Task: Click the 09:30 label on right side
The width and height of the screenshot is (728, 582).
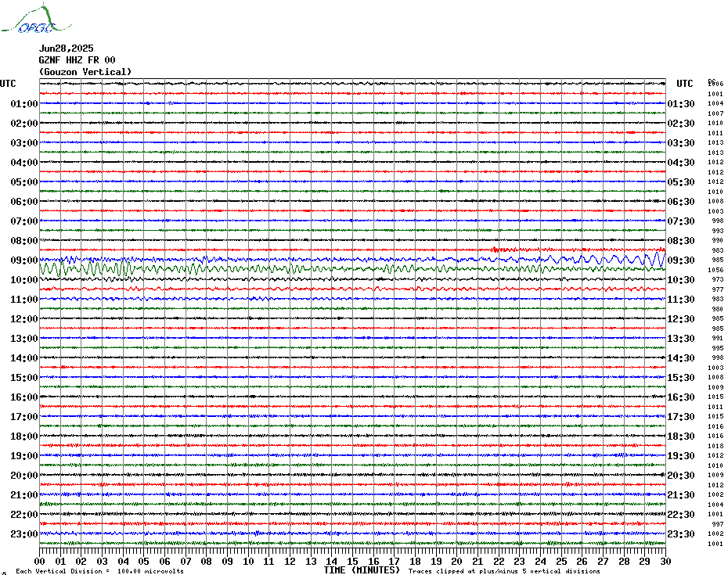Action: tap(681, 260)
